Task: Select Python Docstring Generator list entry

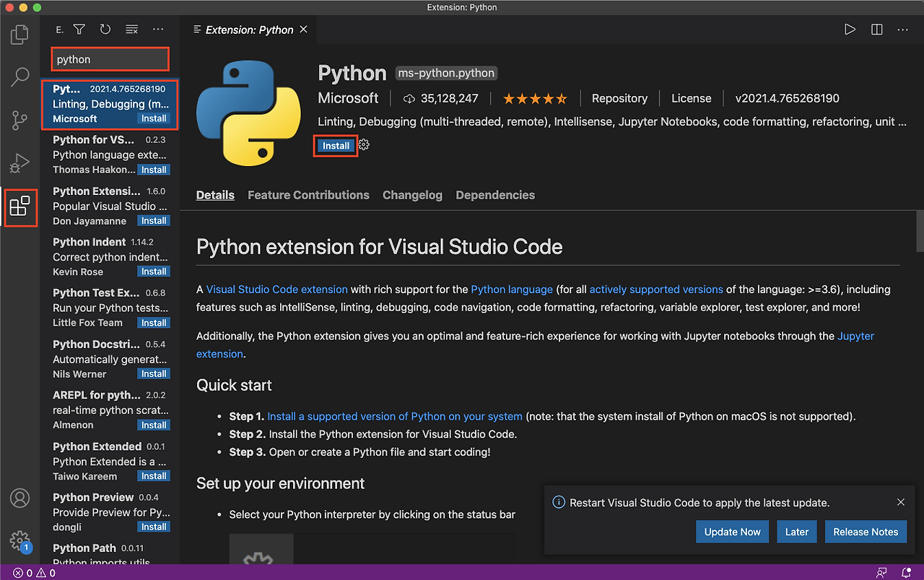Action: click(110, 359)
